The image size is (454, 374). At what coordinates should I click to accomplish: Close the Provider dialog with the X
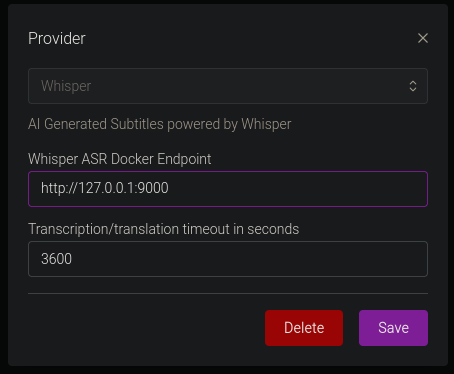[423, 38]
